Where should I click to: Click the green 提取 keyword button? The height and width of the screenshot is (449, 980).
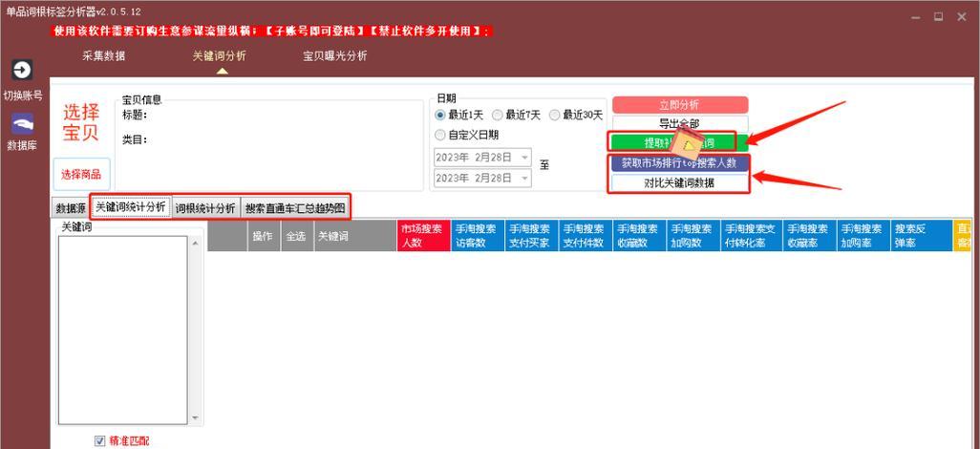680,142
